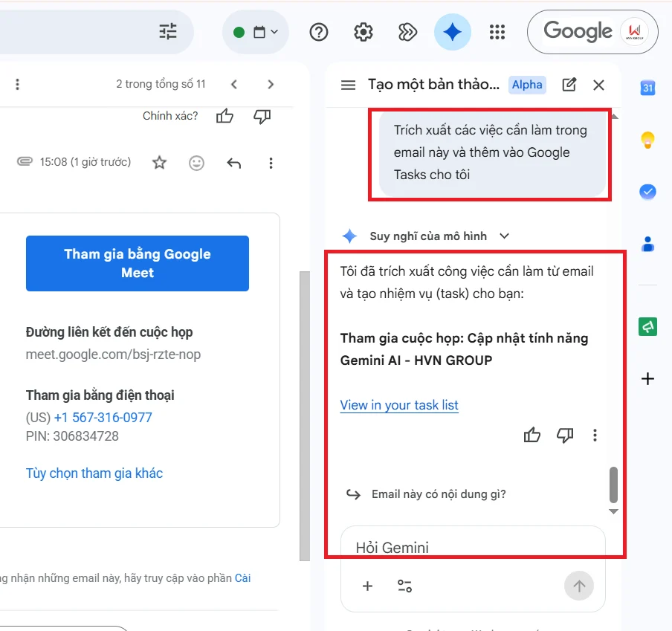Open the email toolbar more options menu
The width and height of the screenshot is (672, 631).
point(17,84)
